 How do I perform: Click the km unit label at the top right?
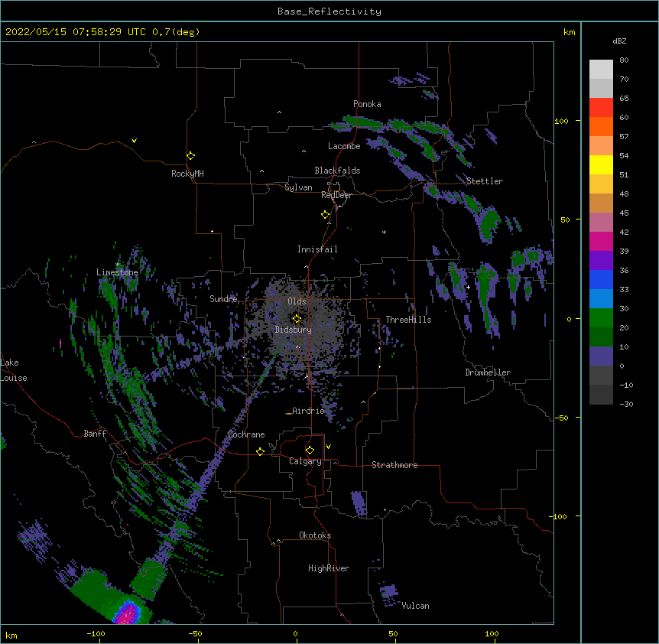(x=569, y=32)
